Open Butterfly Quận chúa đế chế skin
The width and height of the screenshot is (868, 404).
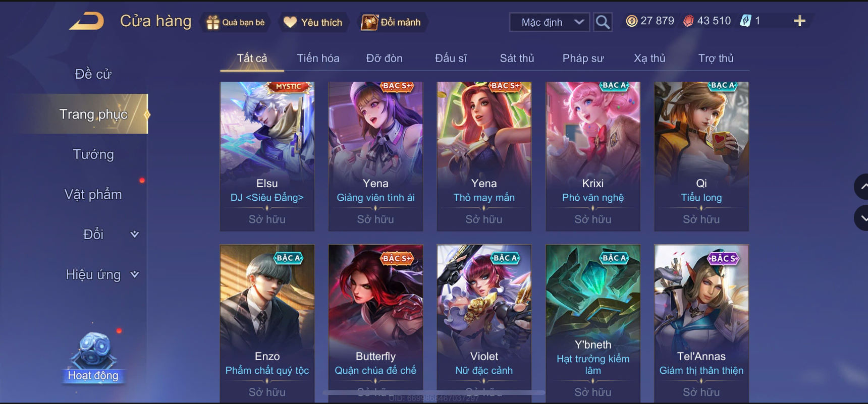[x=375, y=323]
